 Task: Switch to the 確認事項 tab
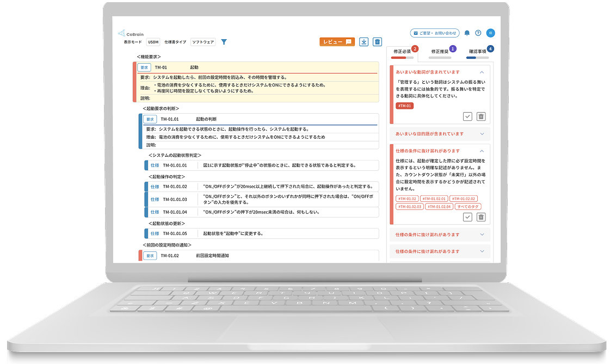pyautogui.click(x=477, y=52)
